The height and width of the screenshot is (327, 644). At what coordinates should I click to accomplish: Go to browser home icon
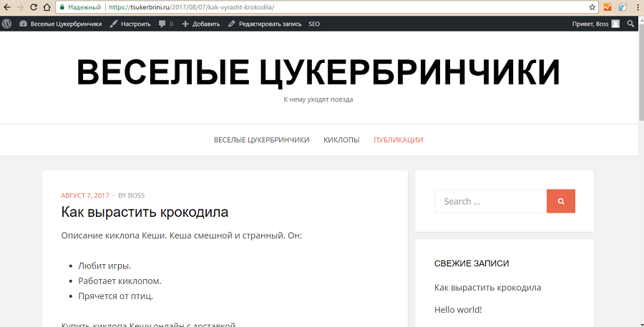coord(47,7)
